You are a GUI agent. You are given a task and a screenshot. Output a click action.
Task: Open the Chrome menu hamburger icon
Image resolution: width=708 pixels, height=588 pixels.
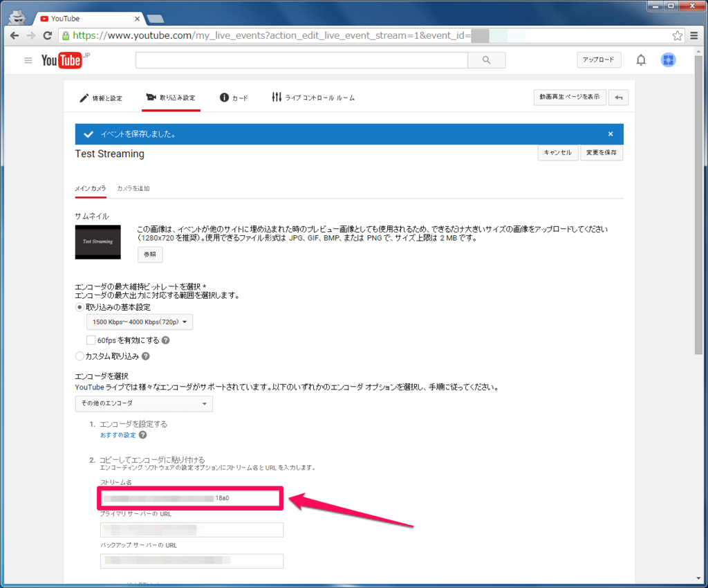pyautogui.click(x=694, y=35)
